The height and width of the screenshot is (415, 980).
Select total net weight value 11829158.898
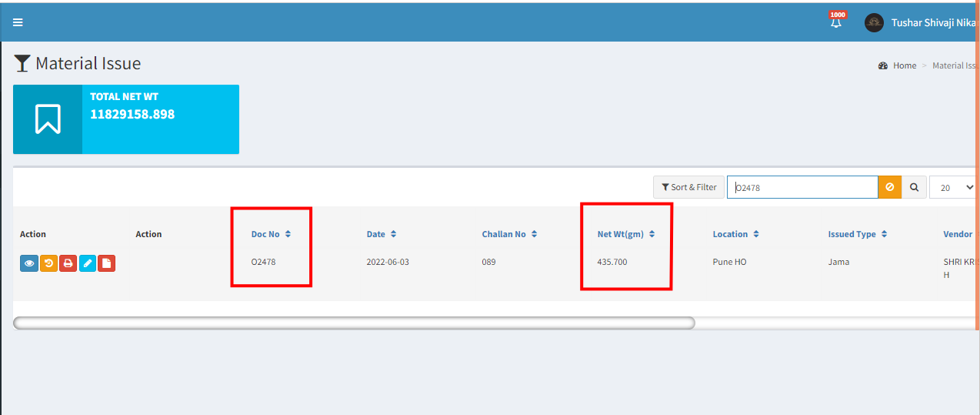tap(132, 114)
